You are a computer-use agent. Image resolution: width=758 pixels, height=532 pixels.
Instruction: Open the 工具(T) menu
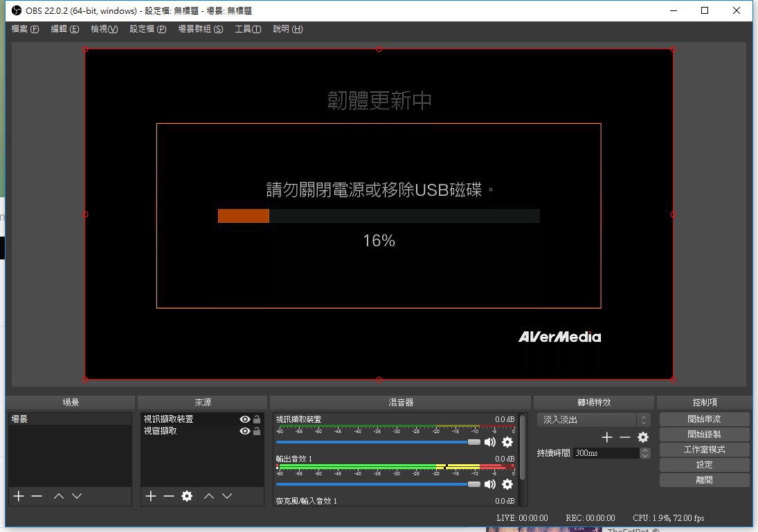[x=247, y=29]
